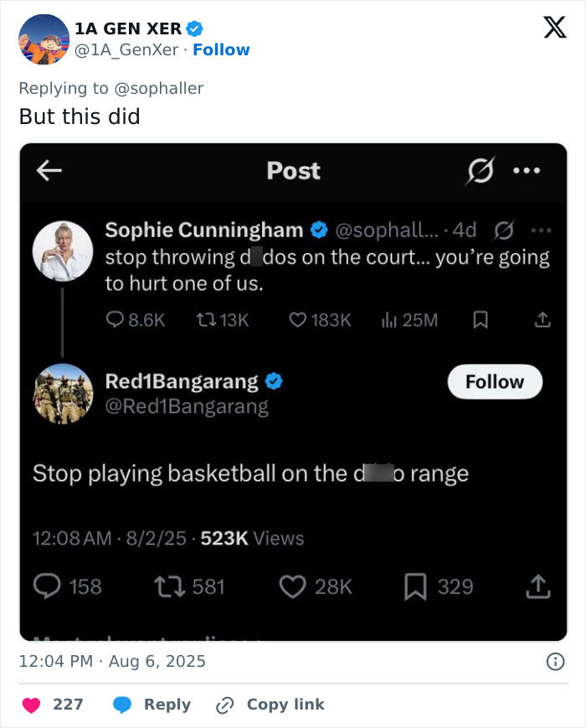The height and width of the screenshot is (728, 586).
Task: Click the share icon on Sophie Cunningham's post
Action: coord(542,319)
